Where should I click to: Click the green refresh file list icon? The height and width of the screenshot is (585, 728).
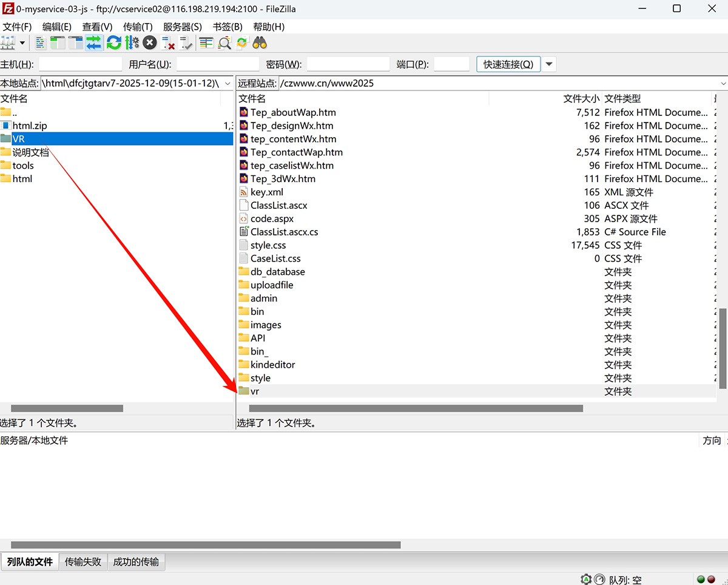[113, 43]
